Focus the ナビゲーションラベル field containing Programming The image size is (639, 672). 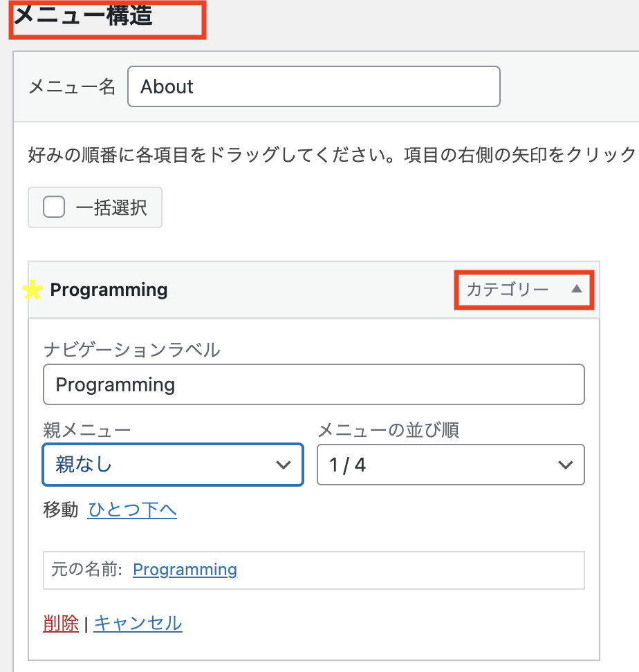point(313,384)
